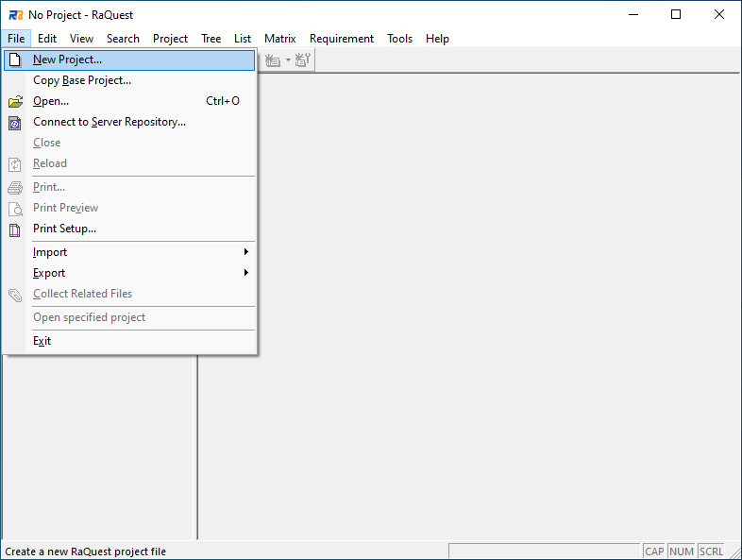Click the toolbar list icon before the dropdown arrow
This screenshot has height=560, width=742.
(x=273, y=60)
